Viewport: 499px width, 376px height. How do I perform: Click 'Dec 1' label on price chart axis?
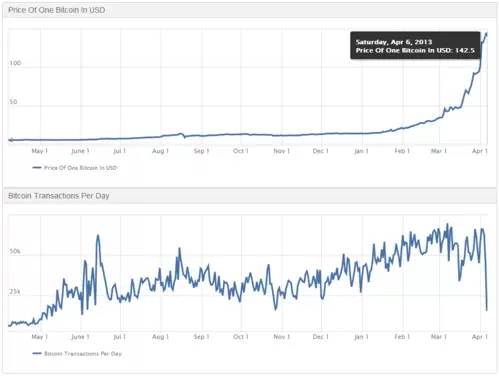click(x=321, y=151)
